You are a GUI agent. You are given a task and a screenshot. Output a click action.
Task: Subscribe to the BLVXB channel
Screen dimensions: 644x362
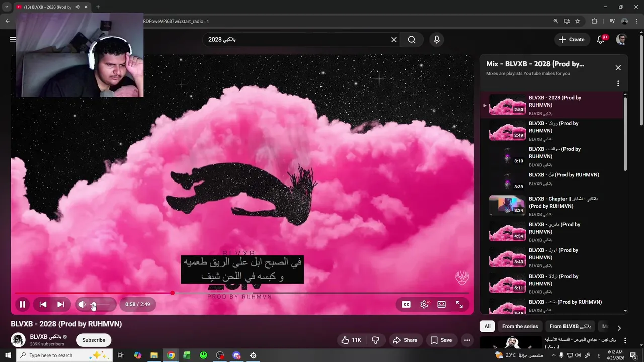pyautogui.click(x=94, y=340)
